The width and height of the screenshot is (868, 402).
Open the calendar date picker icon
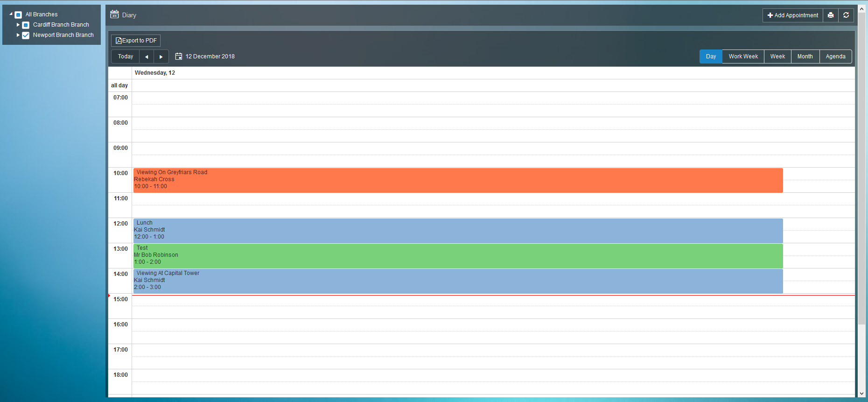(178, 56)
